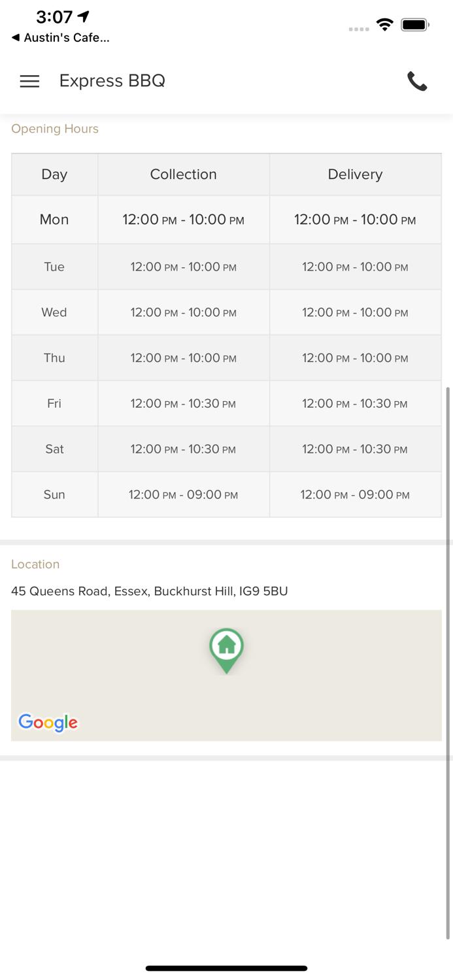Go back to Austin's Cafe app
Image resolution: width=453 pixels, height=980 pixels.
point(60,38)
